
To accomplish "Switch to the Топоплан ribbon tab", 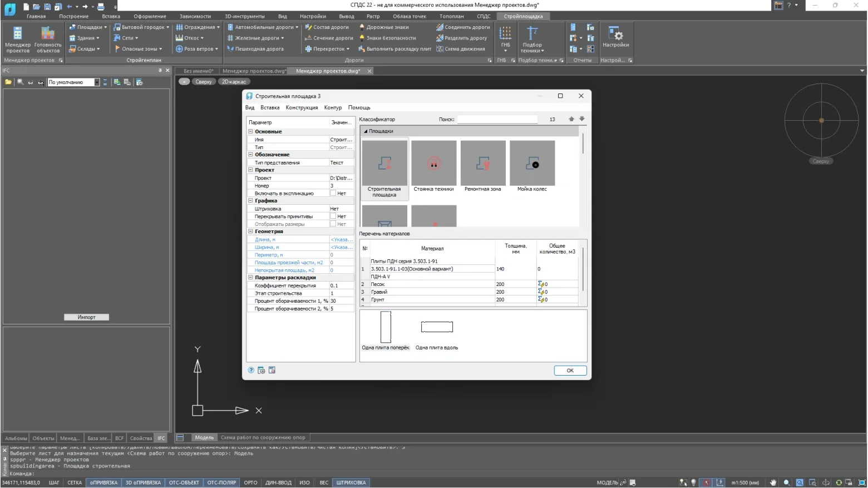I will [451, 16].
